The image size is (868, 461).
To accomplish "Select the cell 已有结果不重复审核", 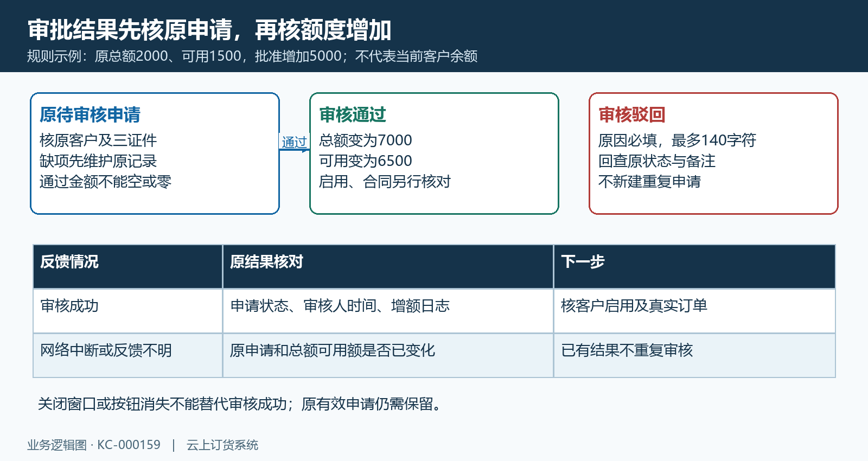I will pos(694,355).
